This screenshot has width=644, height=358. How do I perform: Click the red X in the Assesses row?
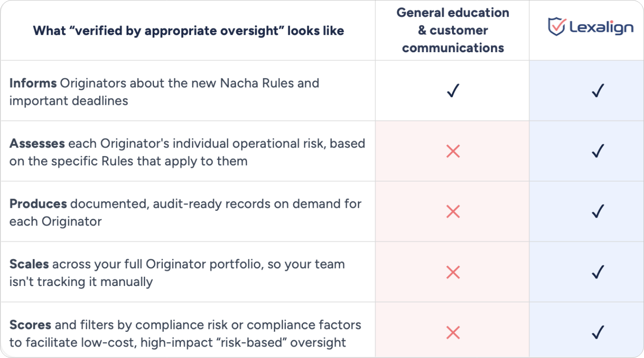pyautogui.click(x=453, y=152)
